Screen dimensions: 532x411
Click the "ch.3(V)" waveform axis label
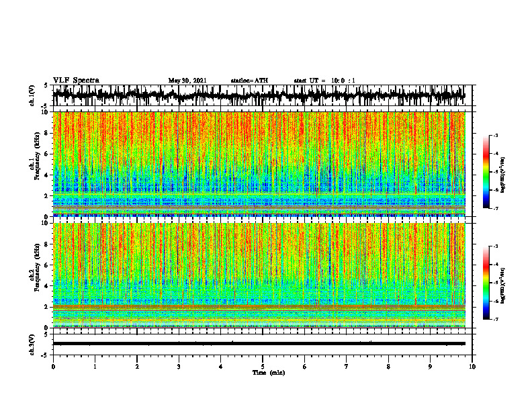click(32, 345)
